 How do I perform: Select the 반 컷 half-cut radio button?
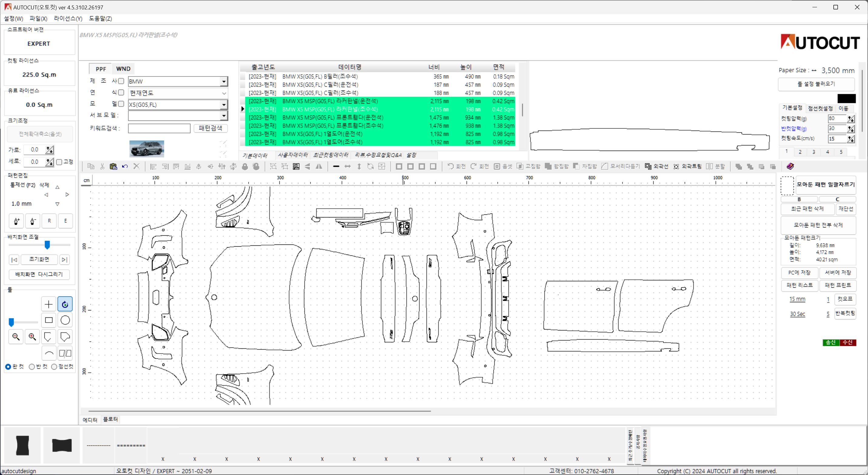32,367
